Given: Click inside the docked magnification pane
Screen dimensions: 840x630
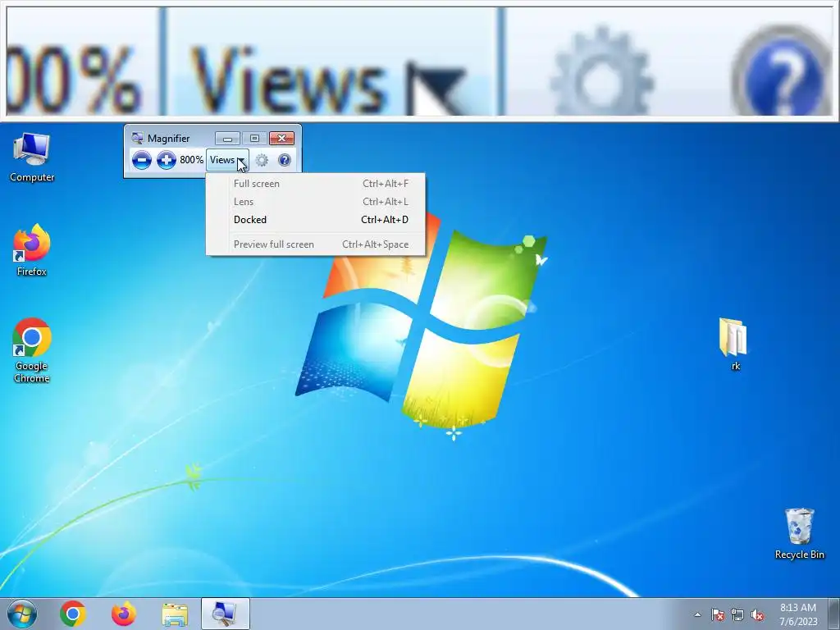Looking at the screenshot, I should (x=420, y=62).
